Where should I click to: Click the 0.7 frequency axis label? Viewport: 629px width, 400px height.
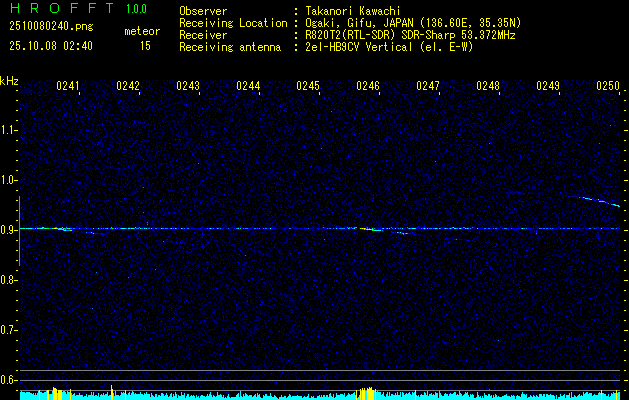[9, 330]
